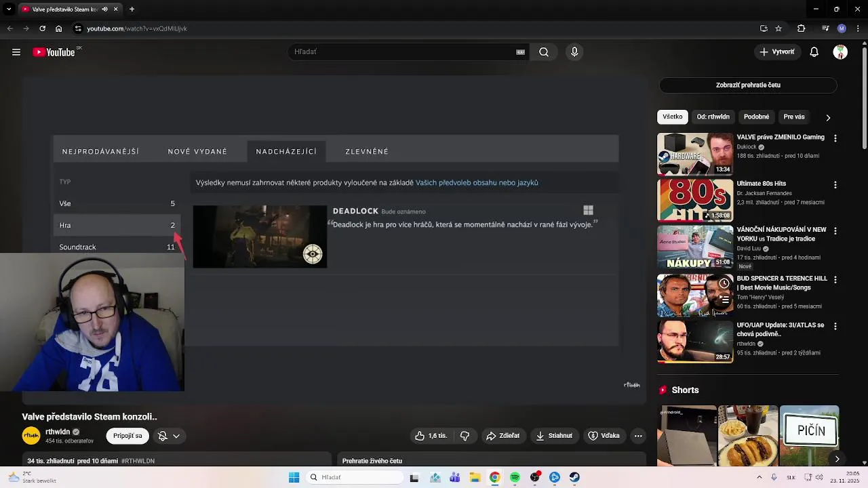
Task: Open Spotify from the taskbar
Action: tap(515, 477)
